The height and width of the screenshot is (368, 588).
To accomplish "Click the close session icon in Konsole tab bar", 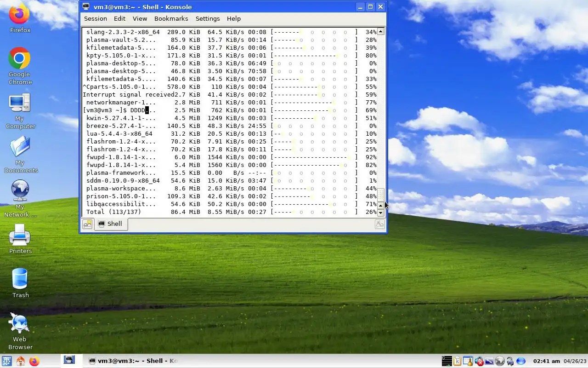I will pos(379,224).
